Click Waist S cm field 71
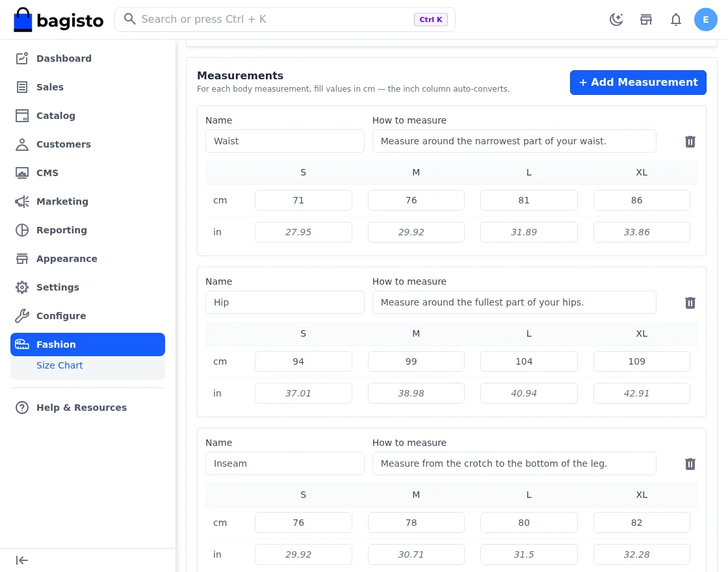 coord(303,200)
